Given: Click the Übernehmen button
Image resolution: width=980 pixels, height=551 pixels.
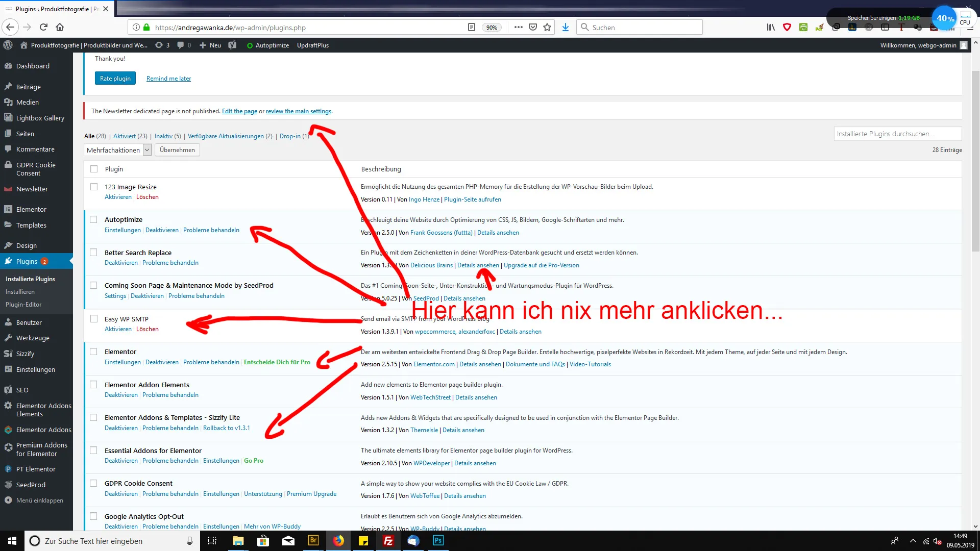Looking at the screenshot, I should pos(177,150).
